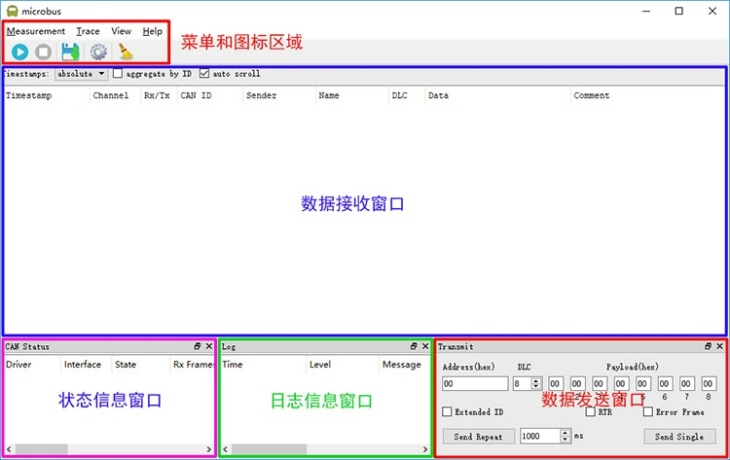Focus the Address(hex) input field
The width and height of the screenshot is (730, 460).
475,384
